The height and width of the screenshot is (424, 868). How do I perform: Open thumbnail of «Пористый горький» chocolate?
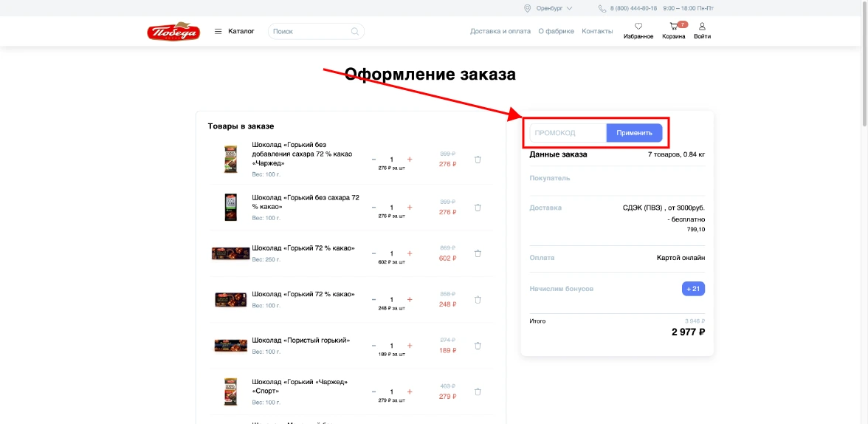pos(231,346)
